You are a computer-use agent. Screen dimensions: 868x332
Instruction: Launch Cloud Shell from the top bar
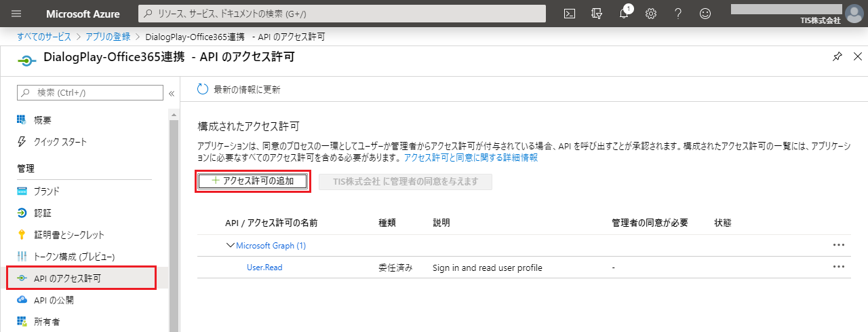[571, 14]
